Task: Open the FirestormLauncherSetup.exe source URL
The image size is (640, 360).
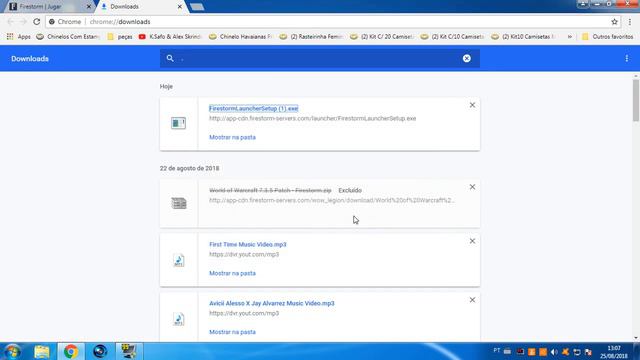Action: (313, 118)
